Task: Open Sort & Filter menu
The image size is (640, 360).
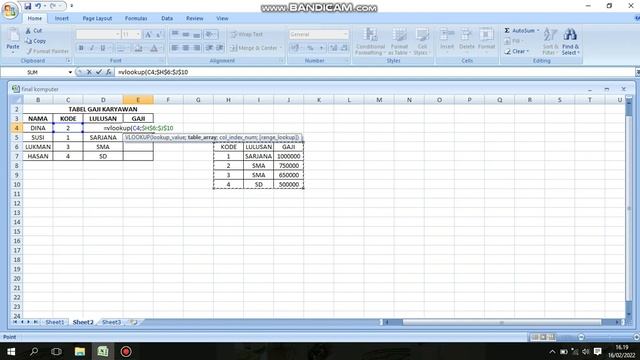Action: coord(550,41)
